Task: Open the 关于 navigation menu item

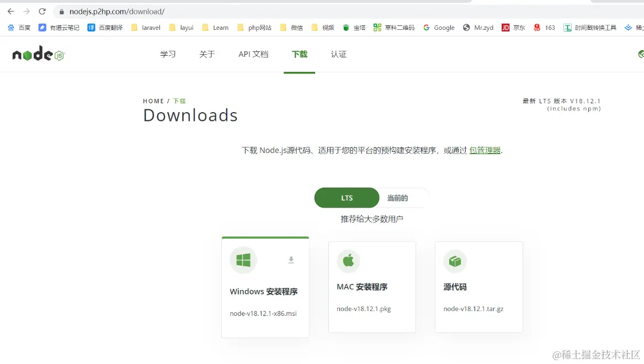Action: (207, 54)
